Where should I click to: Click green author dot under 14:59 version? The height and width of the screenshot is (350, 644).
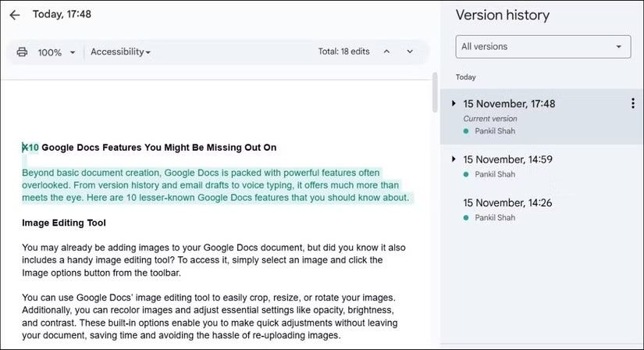[466, 174]
